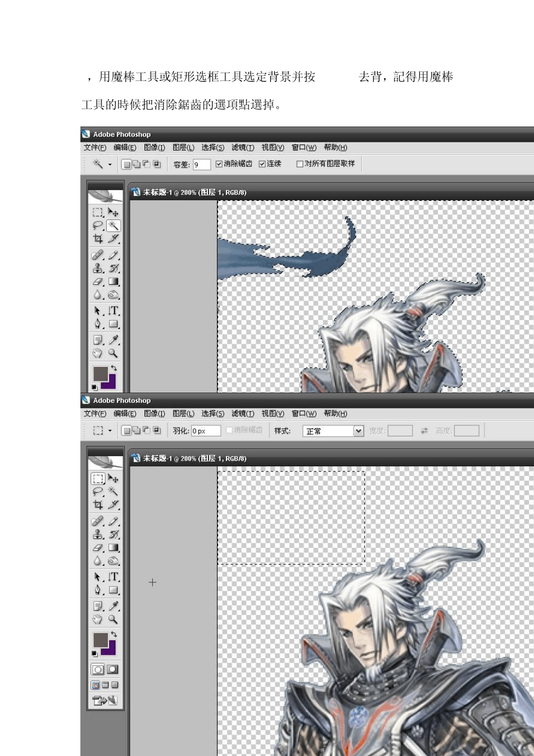Select Rectangular Marquee tool in upper window toolbox
Screen dimensions: 534x756
pos(98,213)
